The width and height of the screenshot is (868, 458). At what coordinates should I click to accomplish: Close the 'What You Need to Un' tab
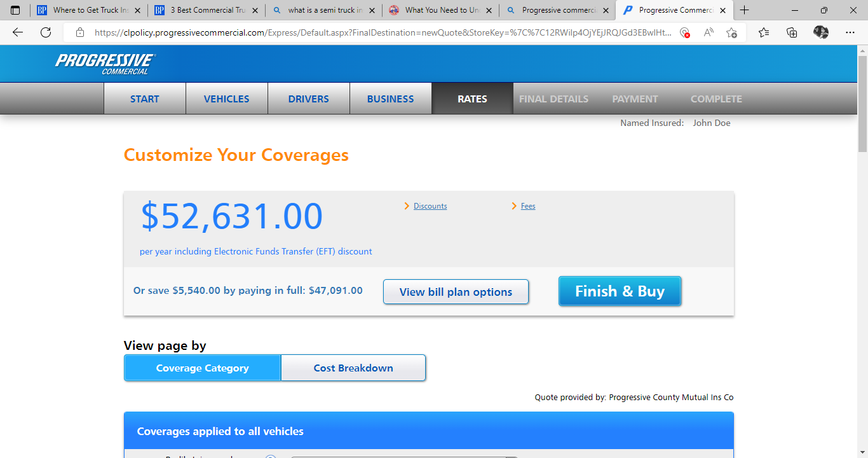489,10
